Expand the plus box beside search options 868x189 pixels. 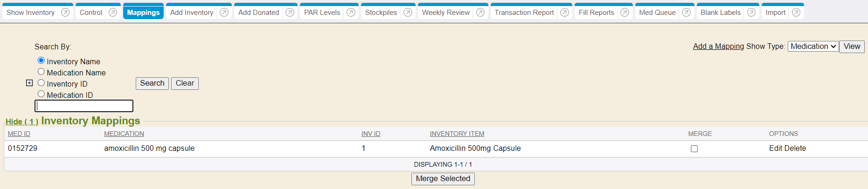point(29,83)
